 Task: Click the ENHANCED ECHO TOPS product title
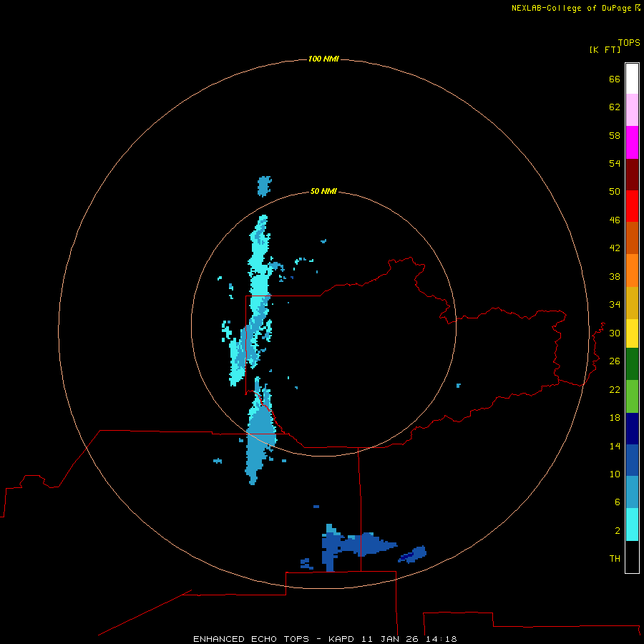click(251, 639)
